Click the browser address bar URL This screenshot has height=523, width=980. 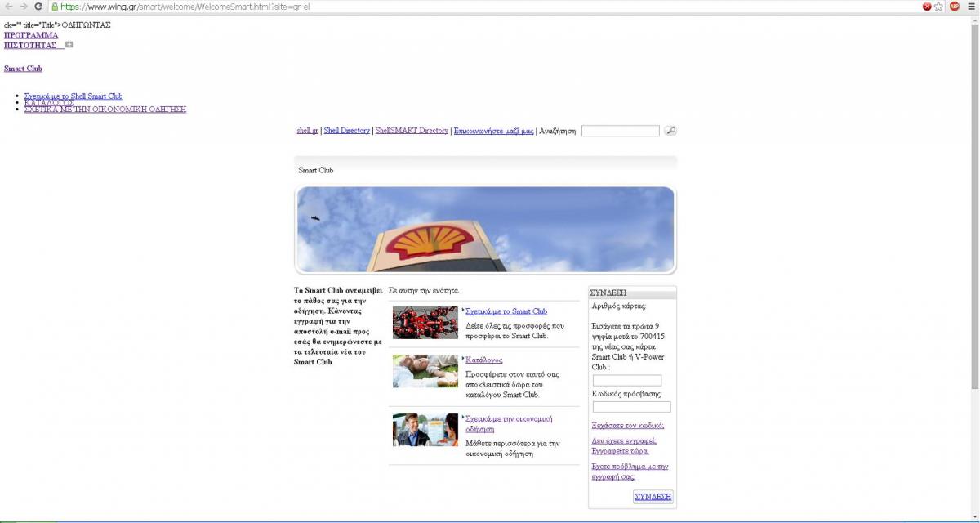[x=185, y=7]
